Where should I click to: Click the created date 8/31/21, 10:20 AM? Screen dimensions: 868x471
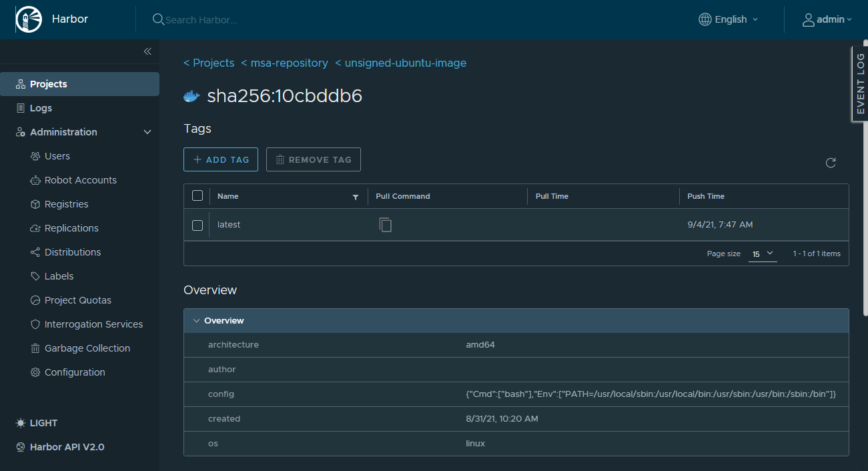502,419
